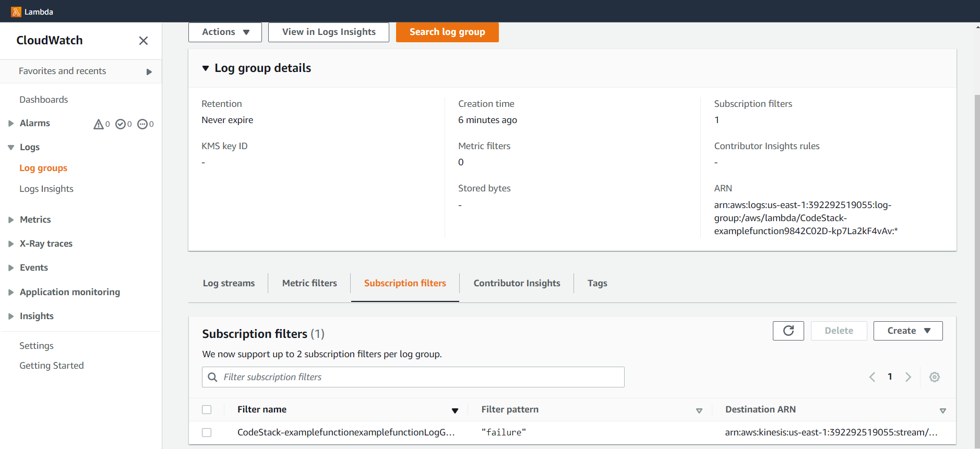Viewport: 980px width, 449px height.
Task: Open Getting Started in sidebar
Action: pos(52,366)
